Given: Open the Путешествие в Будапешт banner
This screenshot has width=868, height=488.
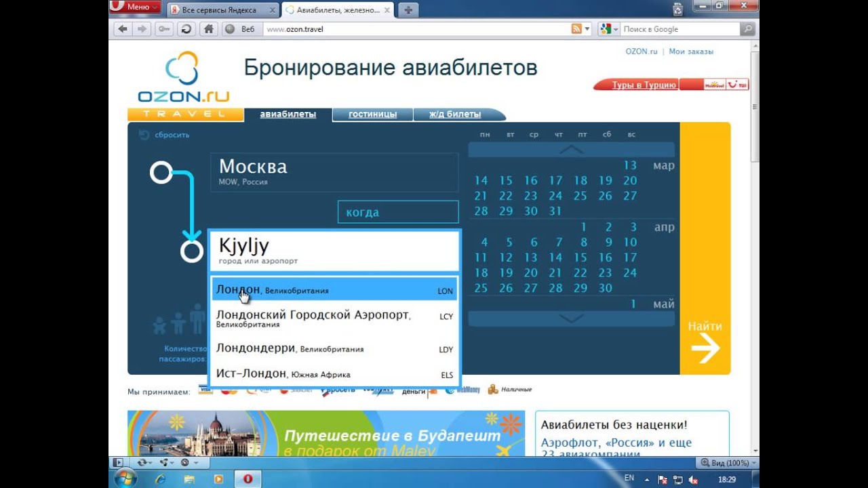Looking at the screenshot, I should tap(326, 433).
